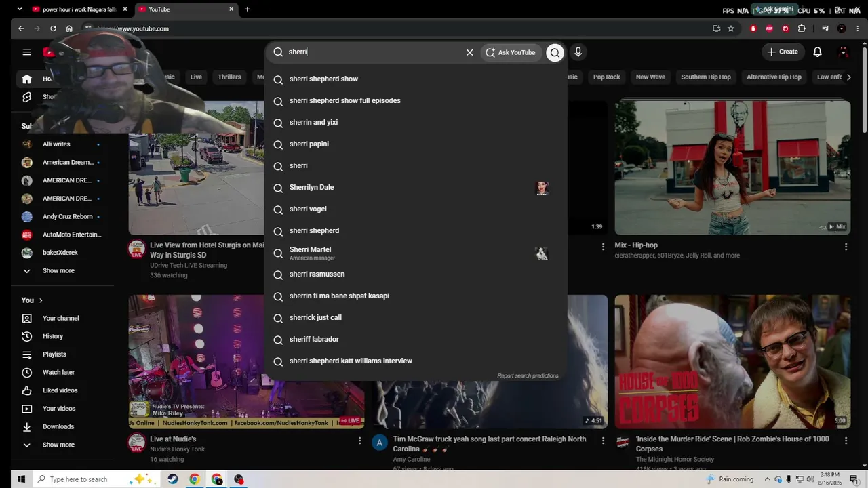Close the YouTube browser tab
The height and width of the screenshot is (488, 868).
click(x=231, y=9)
